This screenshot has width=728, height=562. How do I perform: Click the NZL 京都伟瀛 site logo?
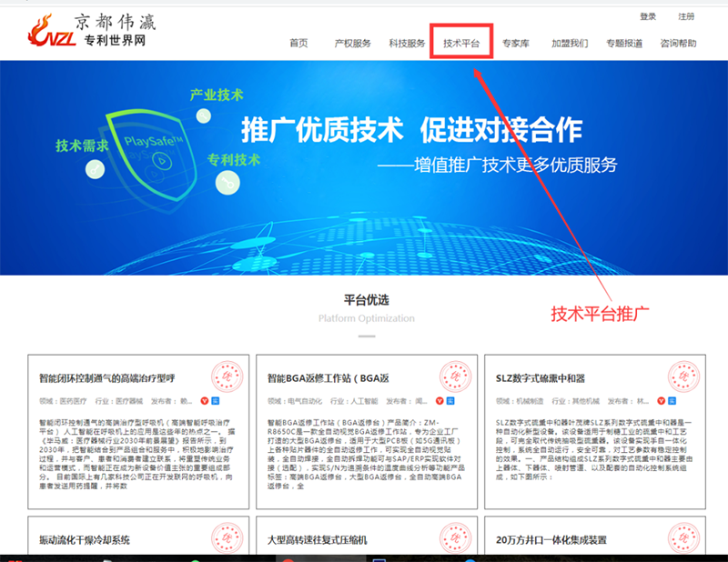click(x=87, y=33)
